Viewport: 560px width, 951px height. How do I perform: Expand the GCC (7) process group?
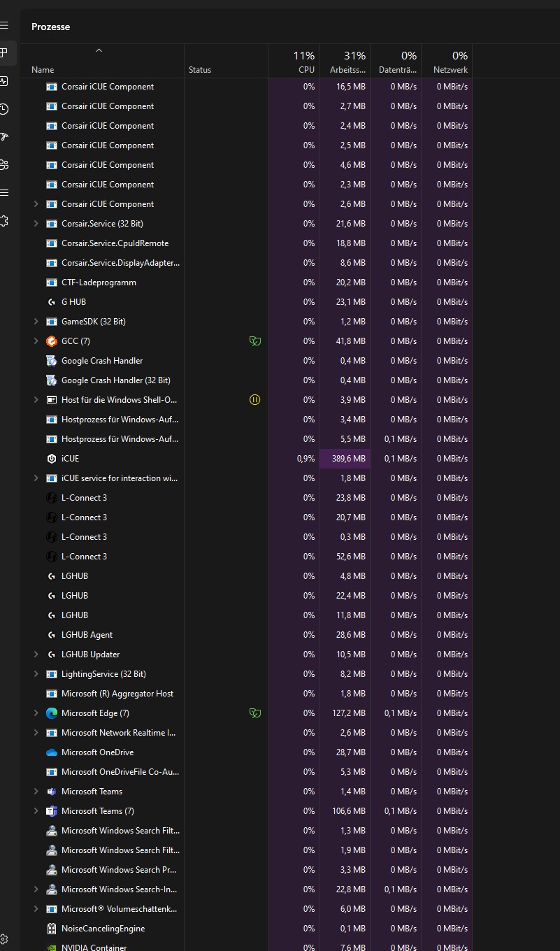[36, 341]
